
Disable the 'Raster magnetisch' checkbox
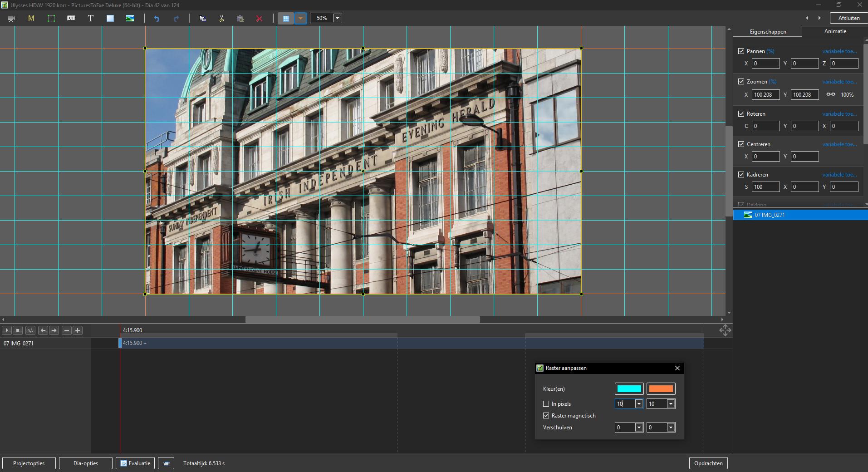click(546, 416)
